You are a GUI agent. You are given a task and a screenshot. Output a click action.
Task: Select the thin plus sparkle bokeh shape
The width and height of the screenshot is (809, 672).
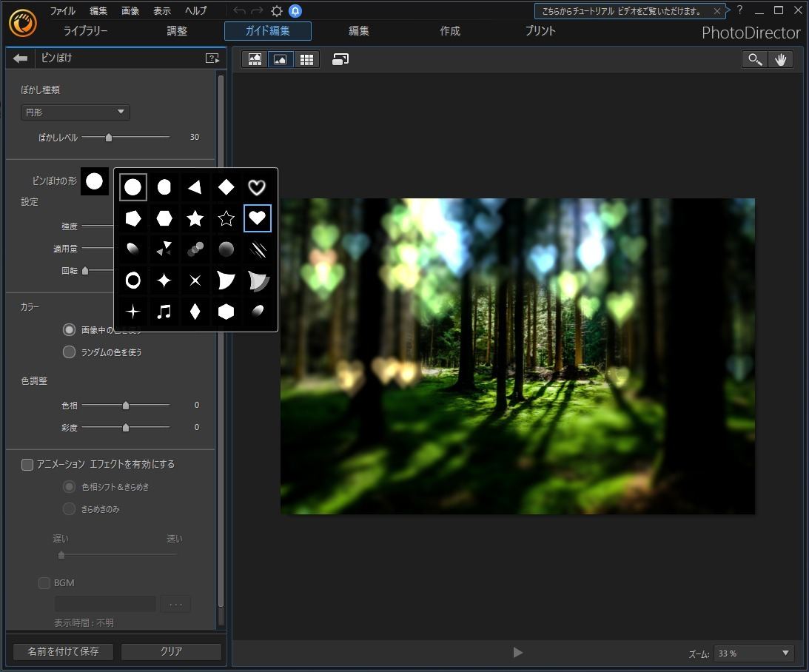click(x=133, y=312)
